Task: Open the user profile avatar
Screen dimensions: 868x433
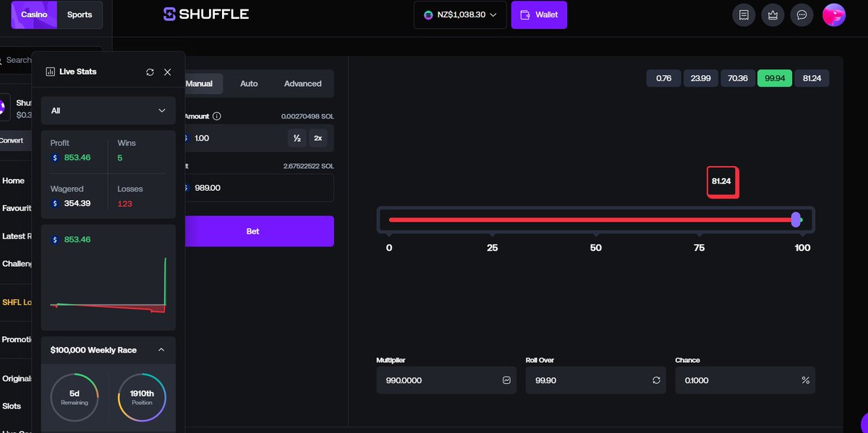Action: [834, 15]
